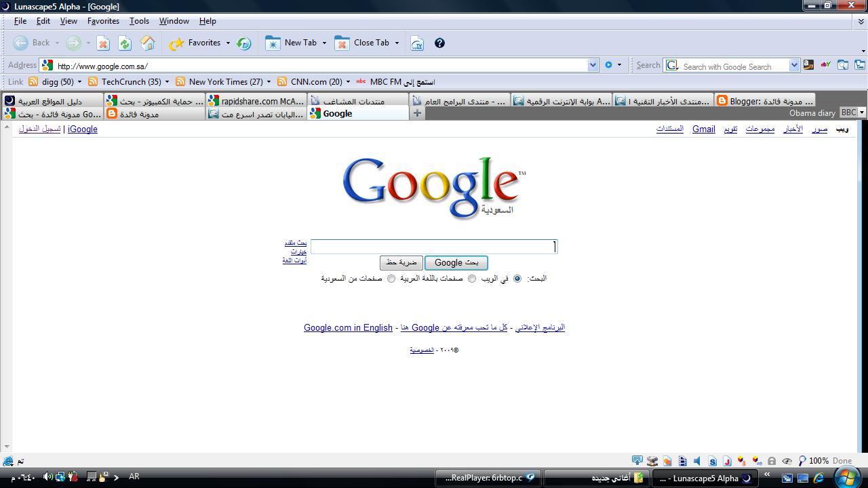Click the blue Go button beside address bar
The height and width of the screenshot is (488, 868).
click(x=608, y=65)
